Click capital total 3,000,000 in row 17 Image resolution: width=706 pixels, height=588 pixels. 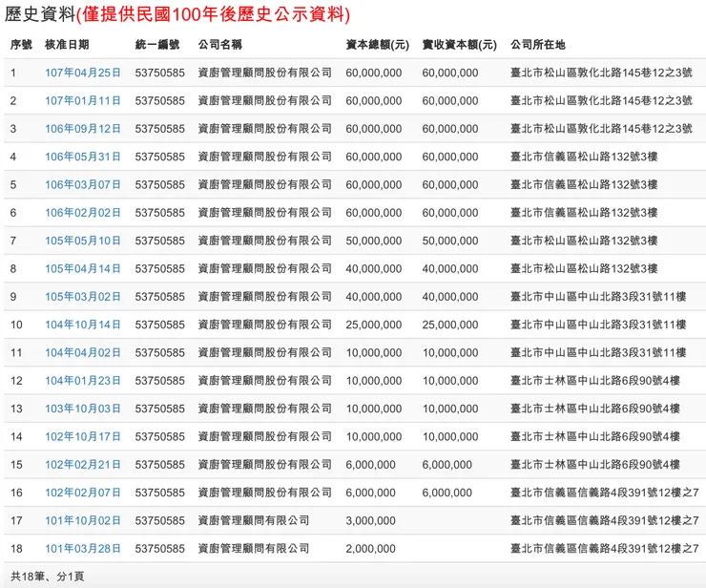click(x=370, y=520)
